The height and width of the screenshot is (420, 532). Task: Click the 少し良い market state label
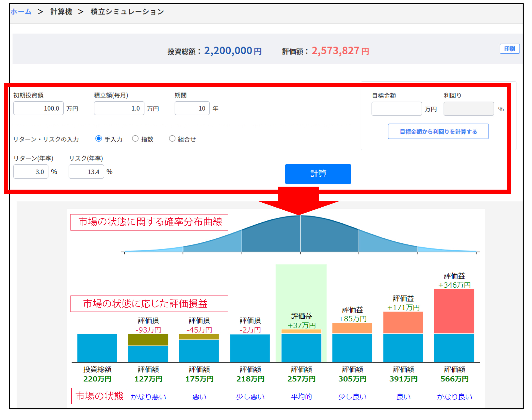pyautogui.click(x=352, y=396)
